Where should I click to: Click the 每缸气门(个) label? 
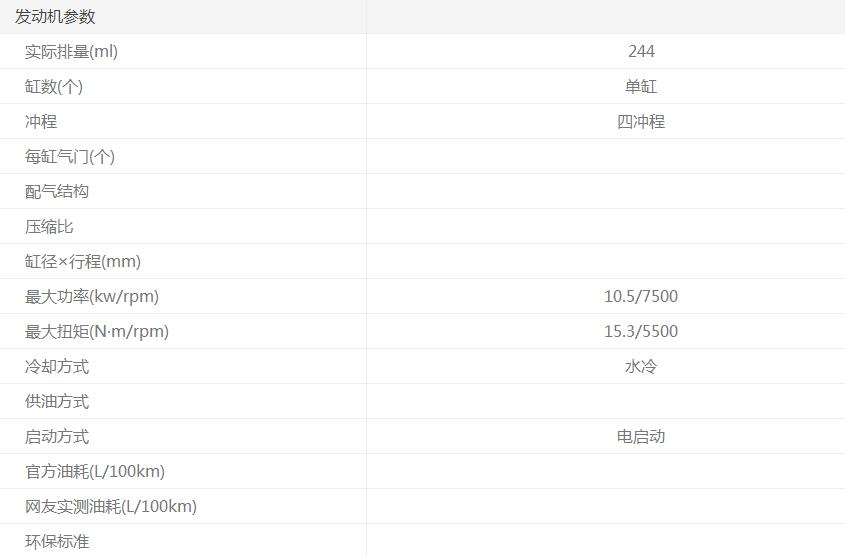click(70, 157)
